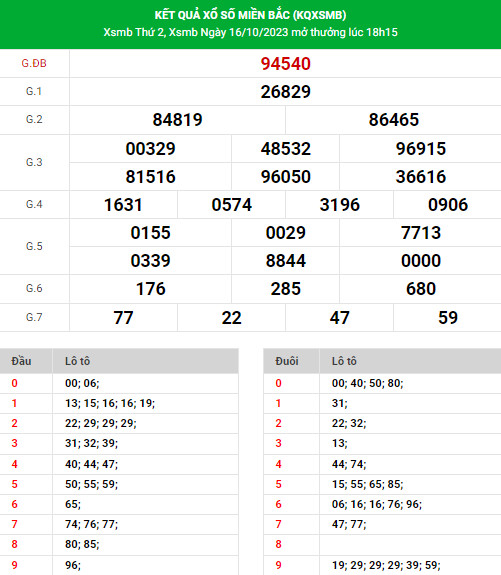The image size is (501, 575).
Task: Select G.3 number 36616
Action: 421,177
